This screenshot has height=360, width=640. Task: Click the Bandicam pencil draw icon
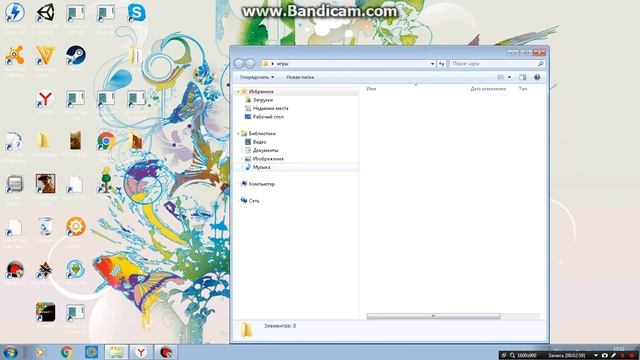(613, 356)
